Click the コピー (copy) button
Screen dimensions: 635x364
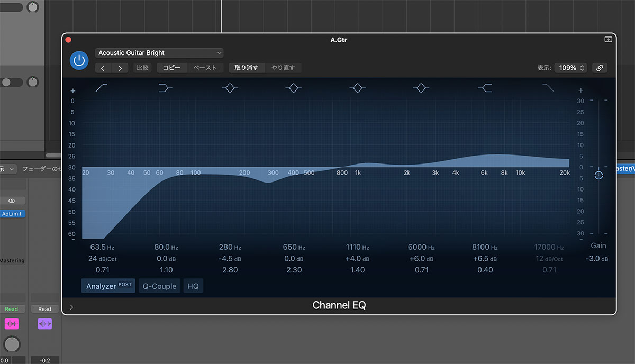coord(171,68)
